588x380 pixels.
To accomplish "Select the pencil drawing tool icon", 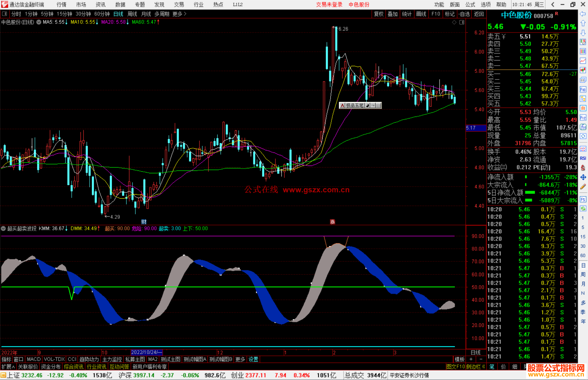I will (583, 187).
